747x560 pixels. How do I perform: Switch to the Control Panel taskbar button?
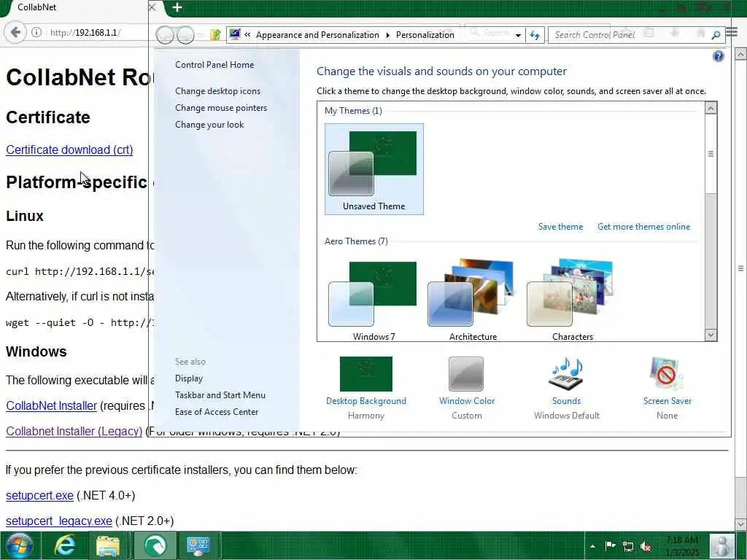(x=198, y=545)
